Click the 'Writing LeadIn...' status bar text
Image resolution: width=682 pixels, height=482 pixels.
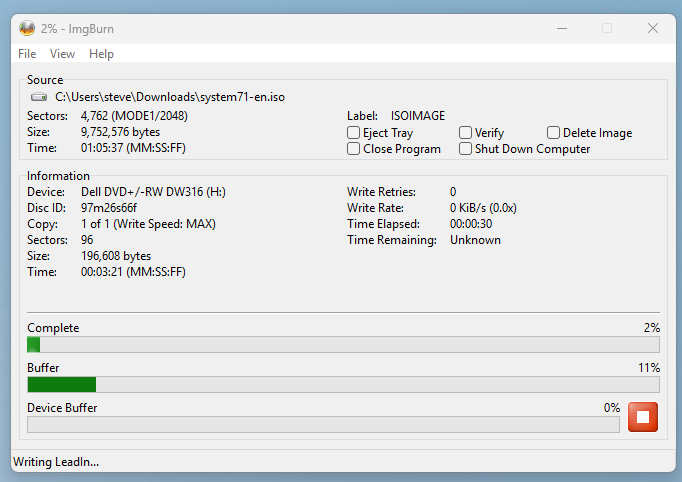click(x=56, y=461)
